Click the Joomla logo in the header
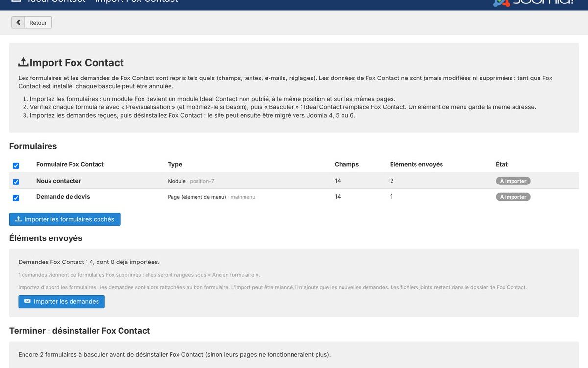Screen dimensions: 588x368 pyautogui.click(x=533, y=2)
